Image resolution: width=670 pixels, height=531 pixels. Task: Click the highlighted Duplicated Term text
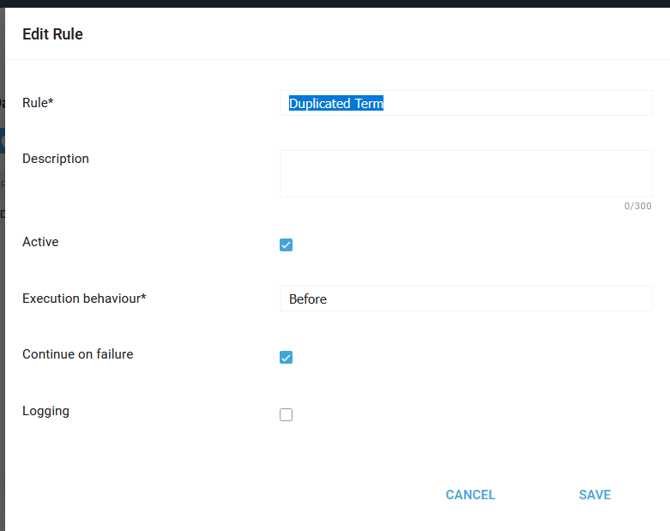[x=336, y=103]
